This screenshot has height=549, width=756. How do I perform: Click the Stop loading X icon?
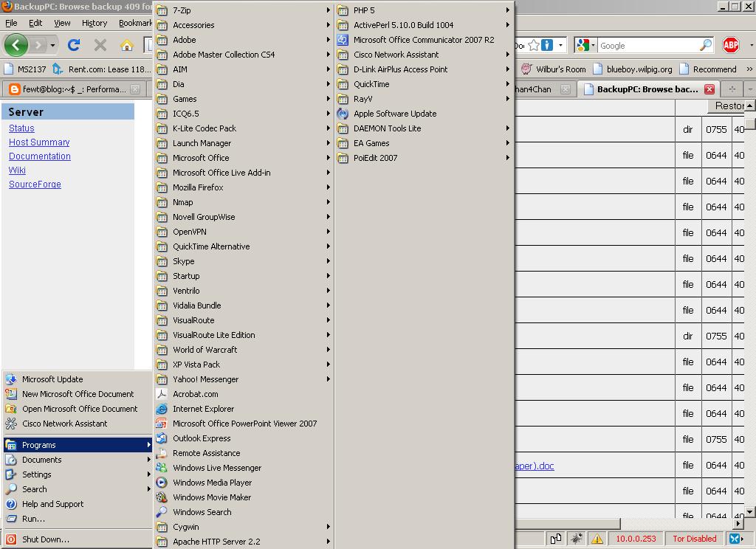100,45
